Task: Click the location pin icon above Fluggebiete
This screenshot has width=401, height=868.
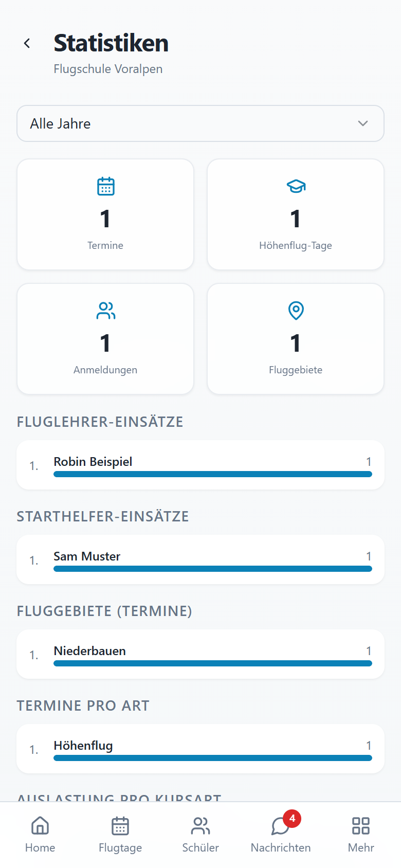Action: click(x=296, y=311)
